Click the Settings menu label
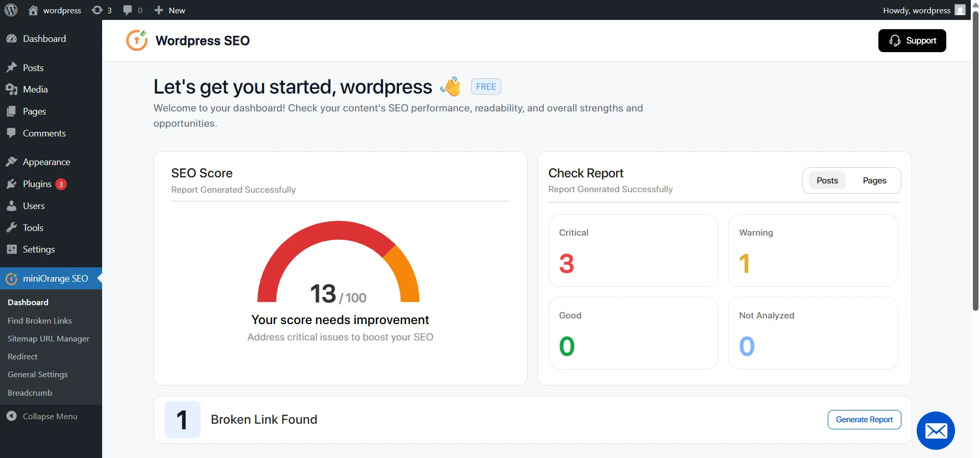Image resolution: width=980 pixels, height=458 pixels. pyautogui.click(x=39, y=249)
